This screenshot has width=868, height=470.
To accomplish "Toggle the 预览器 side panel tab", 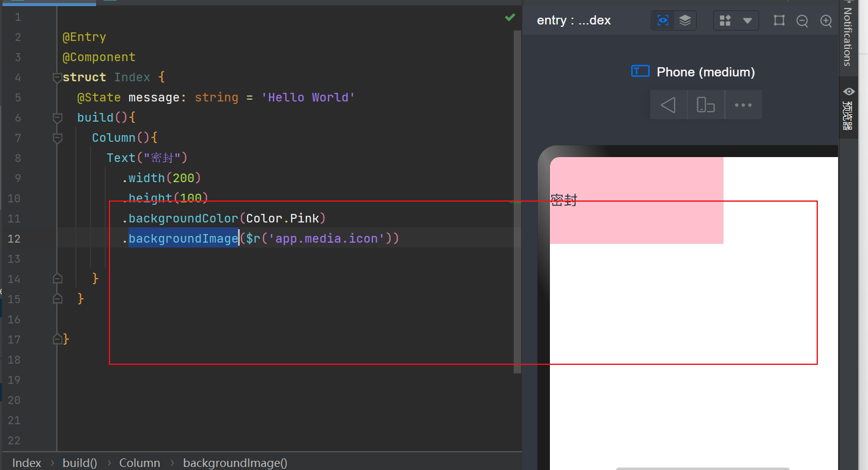I will coord(848,108).
